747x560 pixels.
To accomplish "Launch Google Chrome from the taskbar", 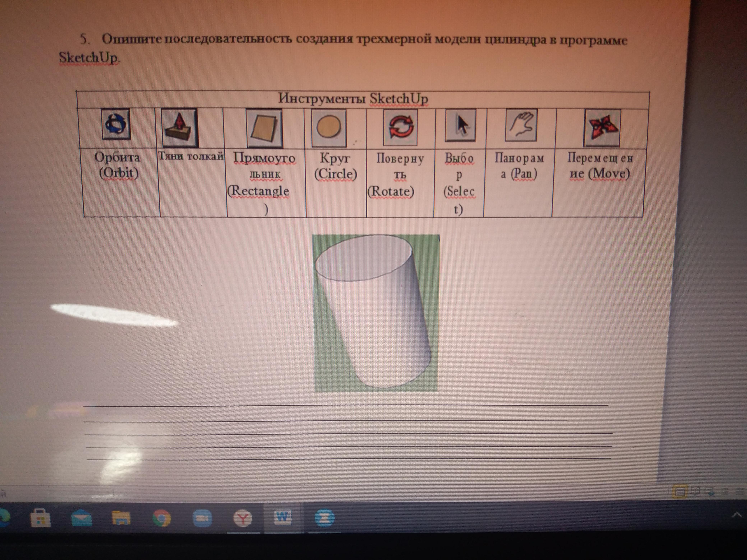I will [x=161, y=518].
